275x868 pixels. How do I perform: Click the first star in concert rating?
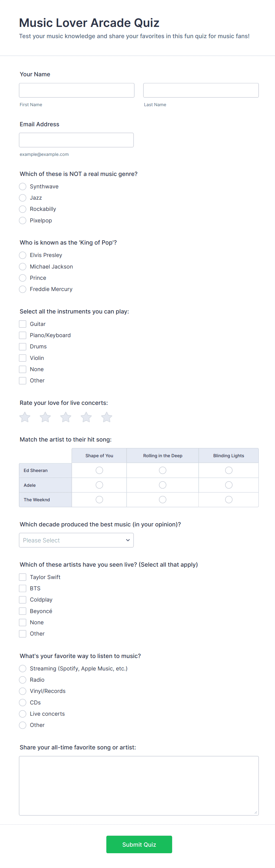(x=25, y=417)
